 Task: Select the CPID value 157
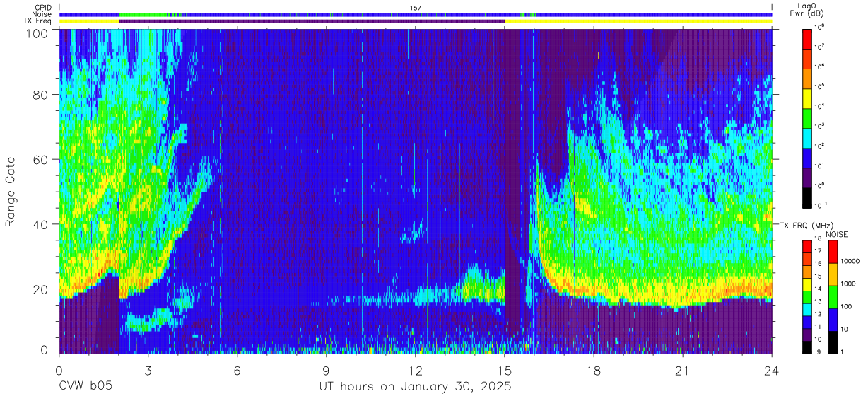coord(416,7)
